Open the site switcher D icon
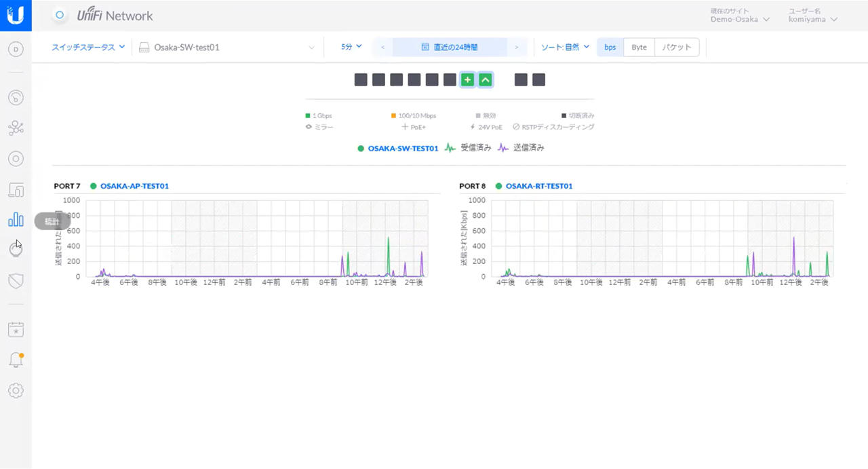868x469 pixels. pos(16,49)
